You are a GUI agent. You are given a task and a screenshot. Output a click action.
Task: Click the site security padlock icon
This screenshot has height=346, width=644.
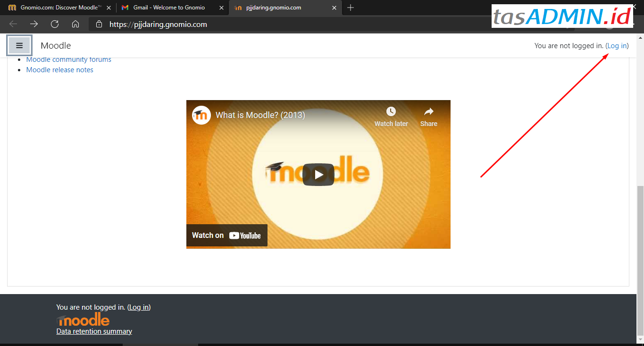99,24
